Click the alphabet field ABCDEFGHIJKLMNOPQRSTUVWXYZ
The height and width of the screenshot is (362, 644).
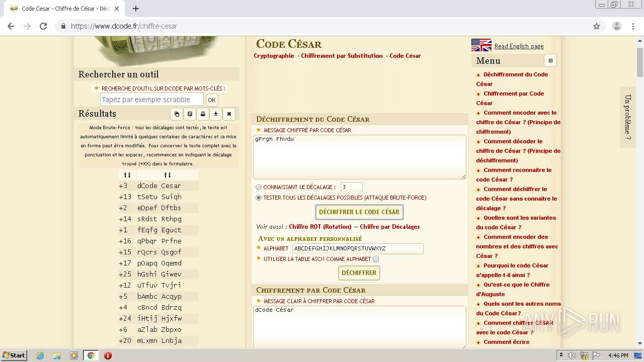coord(358,248)
